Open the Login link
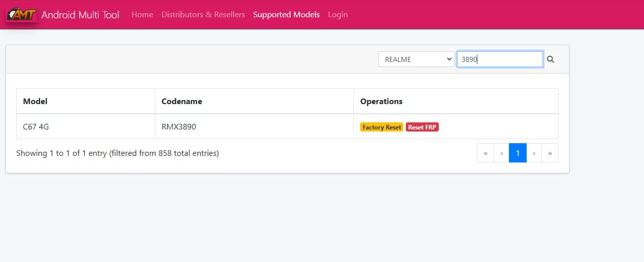The height and width of the screenshot is (262, 644). tap(338, 15)
